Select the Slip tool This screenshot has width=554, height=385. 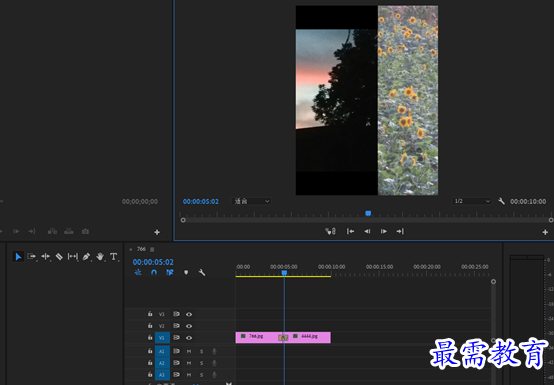(x=72, y=257)
